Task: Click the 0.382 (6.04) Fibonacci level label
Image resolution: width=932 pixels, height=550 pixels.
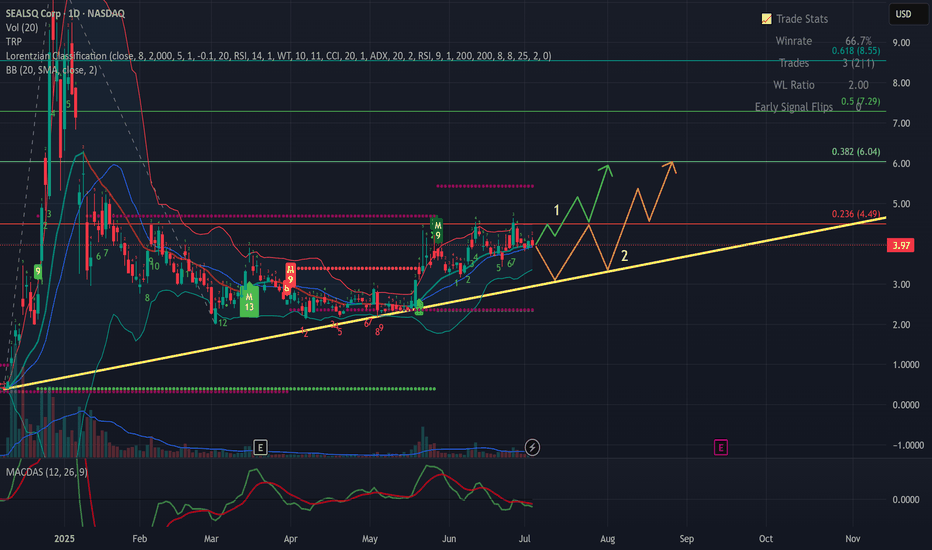Action: click(x=856, y=152)
